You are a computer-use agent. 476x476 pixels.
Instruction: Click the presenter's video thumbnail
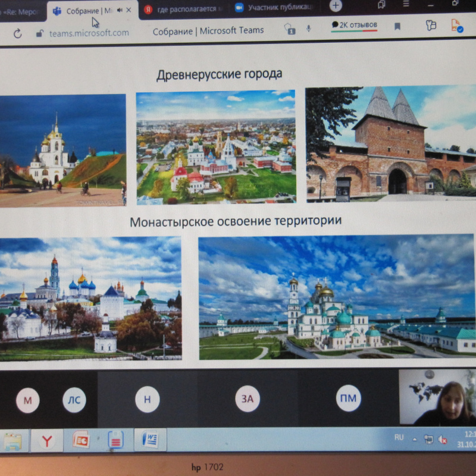(x=437, y=397)
